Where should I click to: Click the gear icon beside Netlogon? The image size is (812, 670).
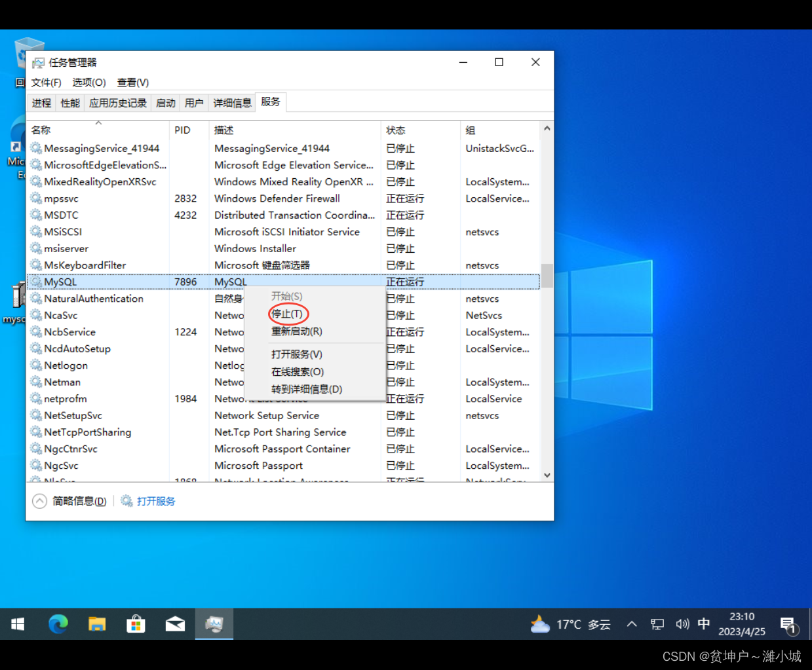[36, 365]
